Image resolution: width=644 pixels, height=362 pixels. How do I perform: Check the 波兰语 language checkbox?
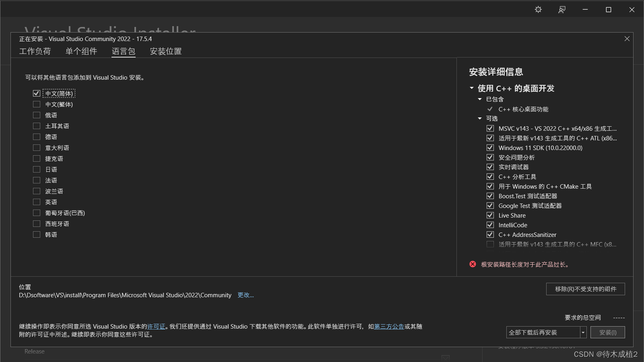[37, 191]
